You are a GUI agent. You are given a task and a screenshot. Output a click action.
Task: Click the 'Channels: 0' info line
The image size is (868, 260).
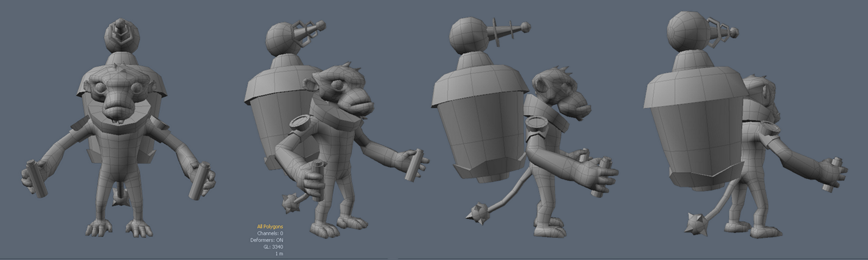pyautogui.click(x=271, y=233)
